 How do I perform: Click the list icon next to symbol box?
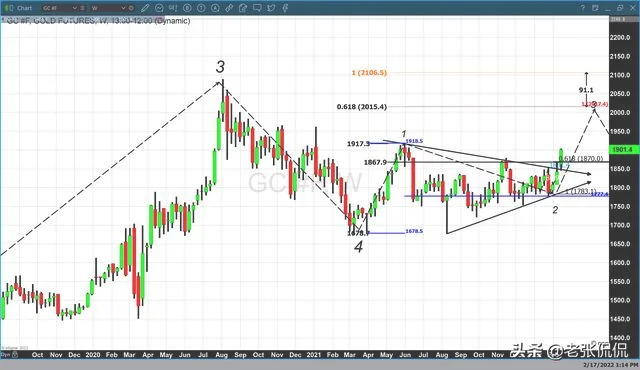(83, 8)
